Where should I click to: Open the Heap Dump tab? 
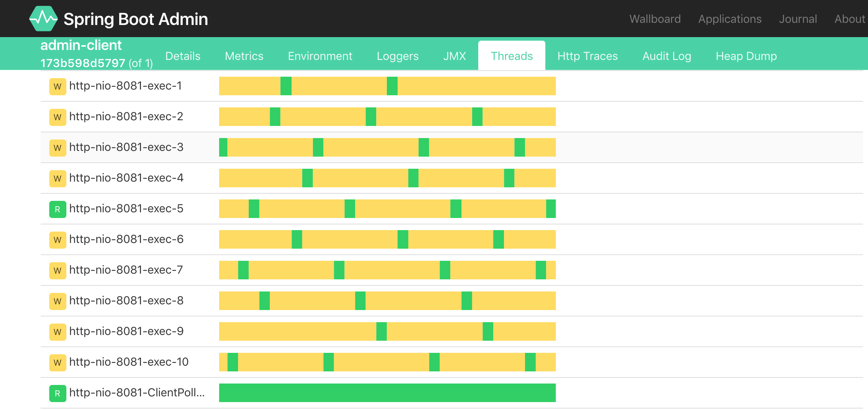click(746, 56)
